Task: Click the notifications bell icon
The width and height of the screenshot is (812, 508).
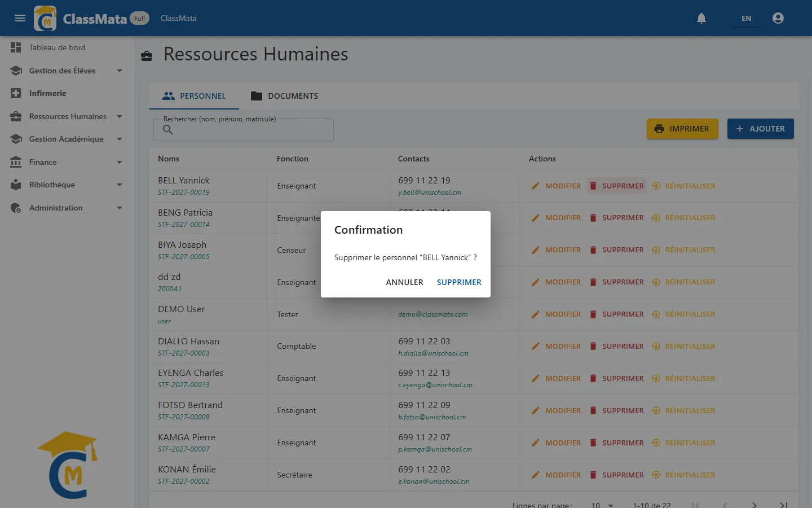Action: pyautogui.click(x=701, y=18)
